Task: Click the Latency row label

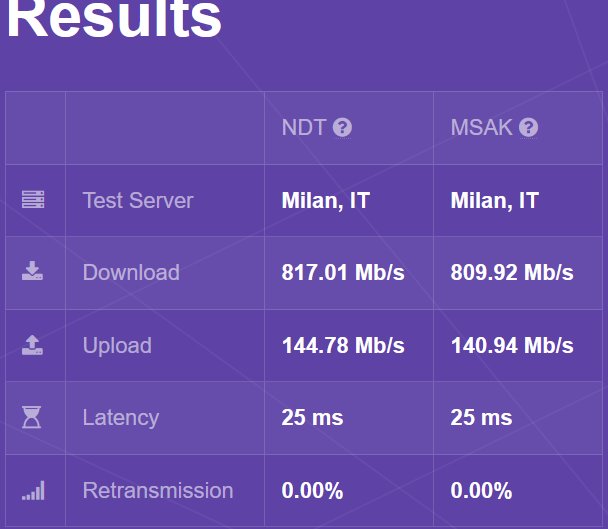Action: click(x=121, y=418)
